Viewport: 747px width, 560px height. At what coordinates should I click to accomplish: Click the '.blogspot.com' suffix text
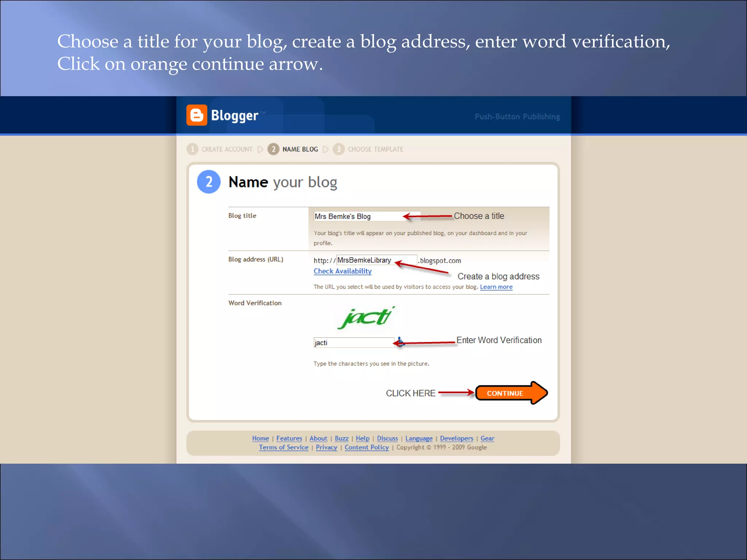[x=440, y=261]
